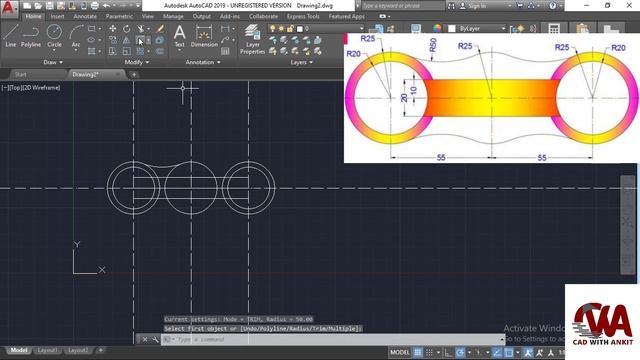This screenshot has width=640, height=360.
Task: Select the Hatch tool in Draw
Action: coord(91,51)
